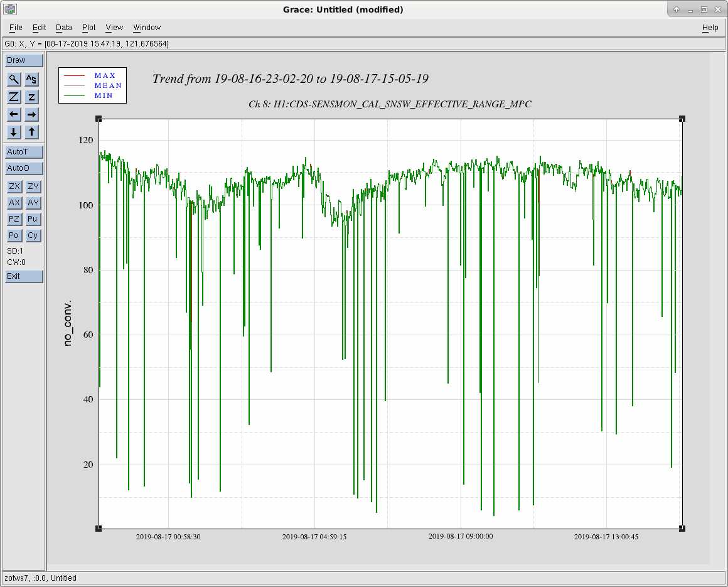Click the AY autoscale Y button
The image size is (728, 587).
pos(33,203)
